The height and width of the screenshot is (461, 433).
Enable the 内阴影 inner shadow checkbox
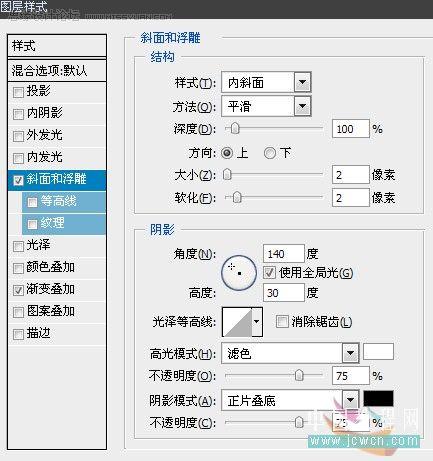[x=18, y=114]
